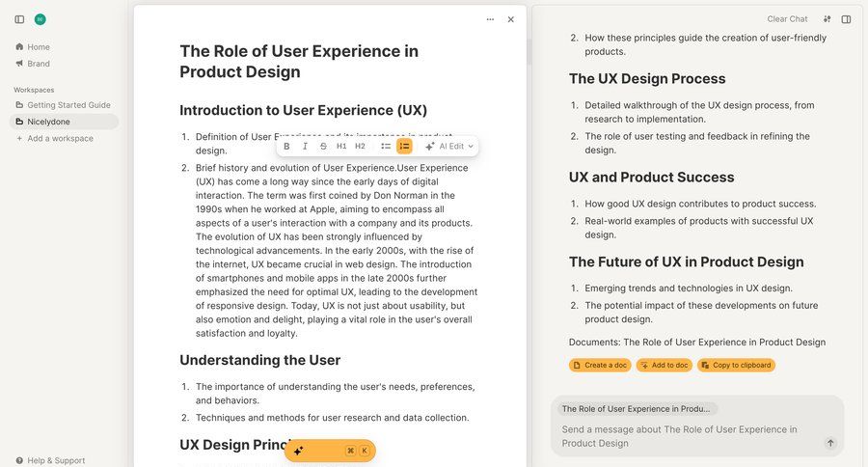
Task: Click the 'Understanding the User' heading
Action: pyautogui.click(x=259, y=360)
